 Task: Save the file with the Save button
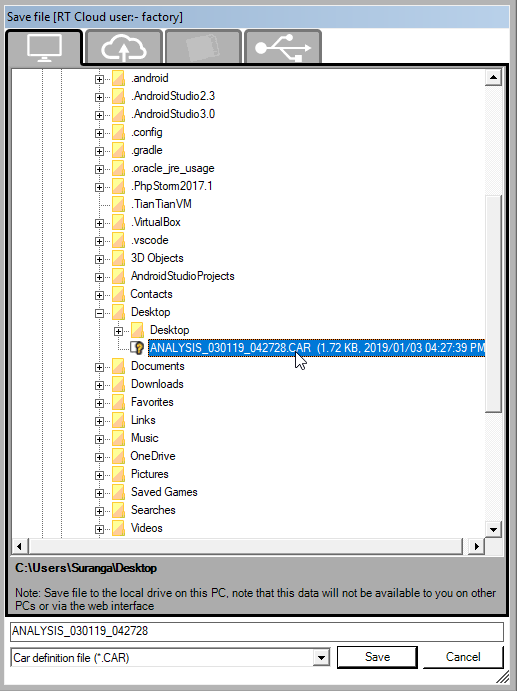point(377,657)
